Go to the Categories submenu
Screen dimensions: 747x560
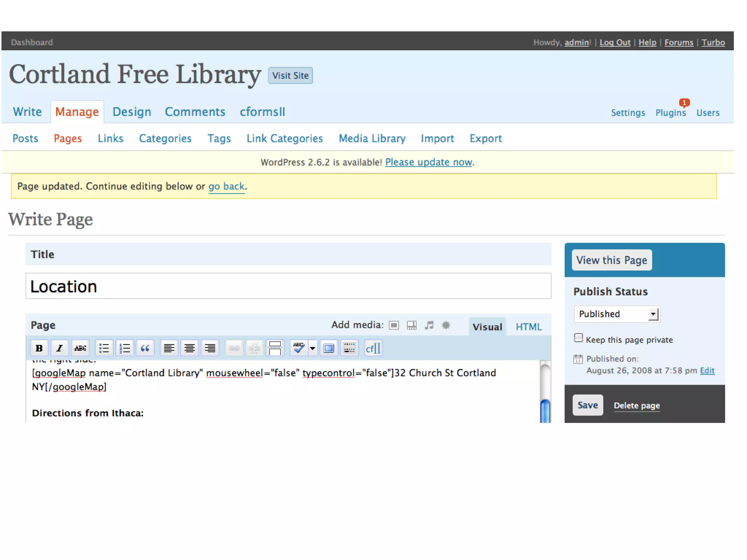pyautogui.click(x=165, y=139)
